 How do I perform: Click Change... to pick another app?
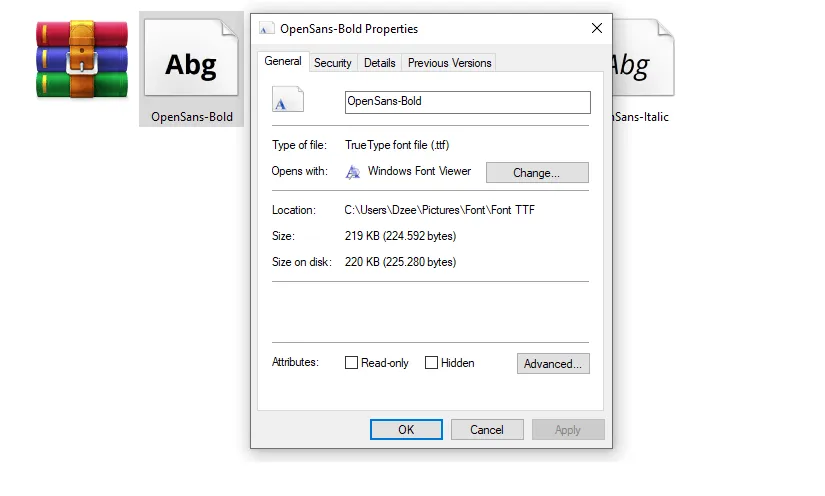[x=537, y=173]
